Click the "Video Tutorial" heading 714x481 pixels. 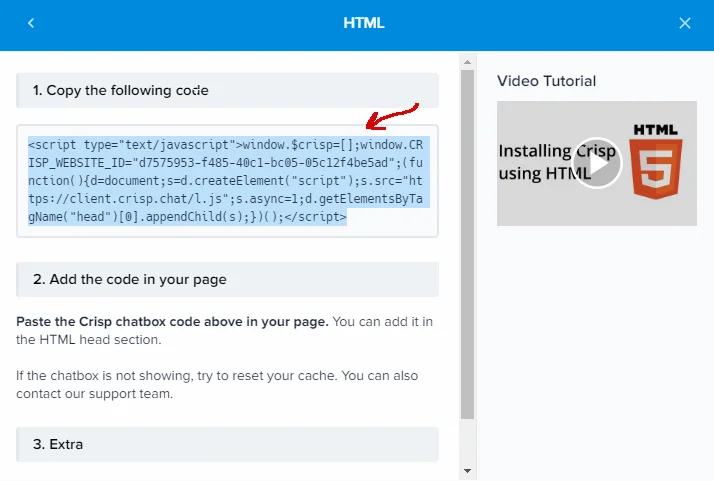click(x=546, y=81)
